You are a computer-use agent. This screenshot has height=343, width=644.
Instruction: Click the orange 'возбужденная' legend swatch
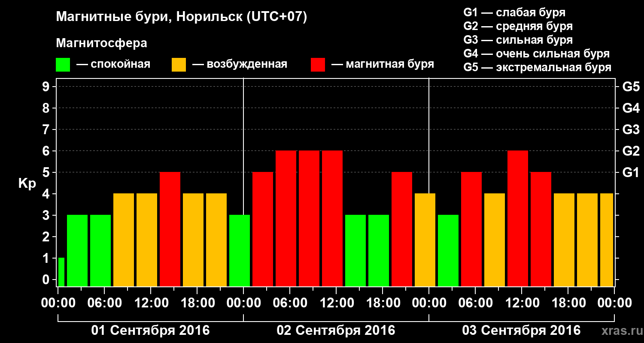coord(179,65)
